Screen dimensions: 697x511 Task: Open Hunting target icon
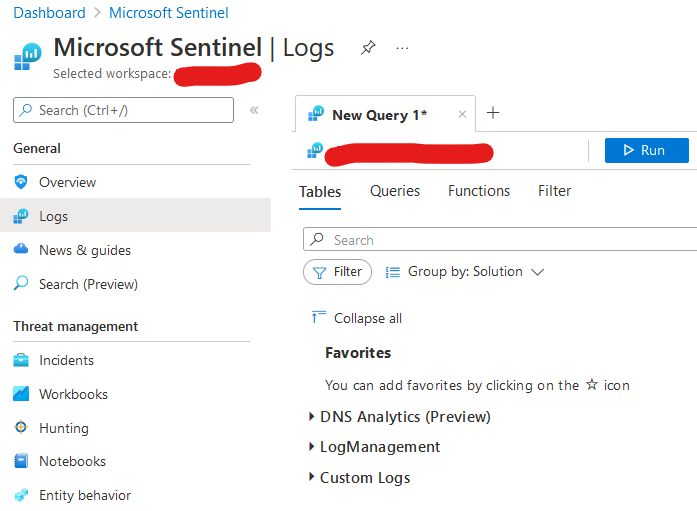[x=21, y=428]
